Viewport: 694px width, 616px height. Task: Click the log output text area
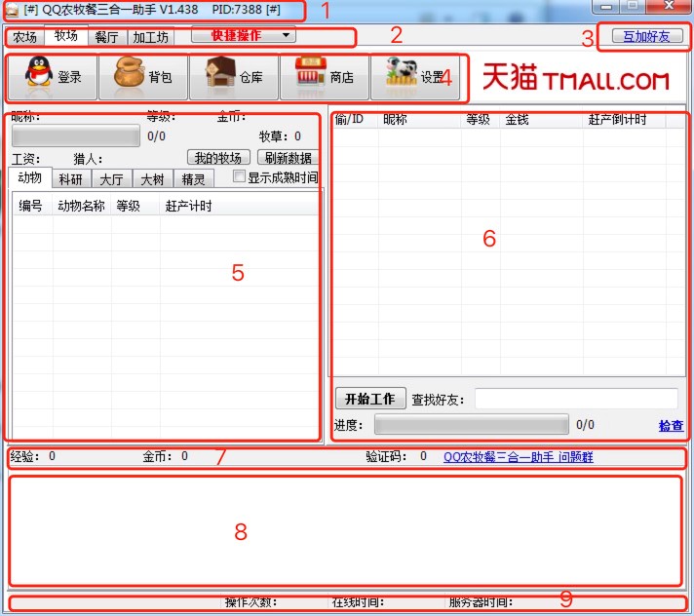345,531
